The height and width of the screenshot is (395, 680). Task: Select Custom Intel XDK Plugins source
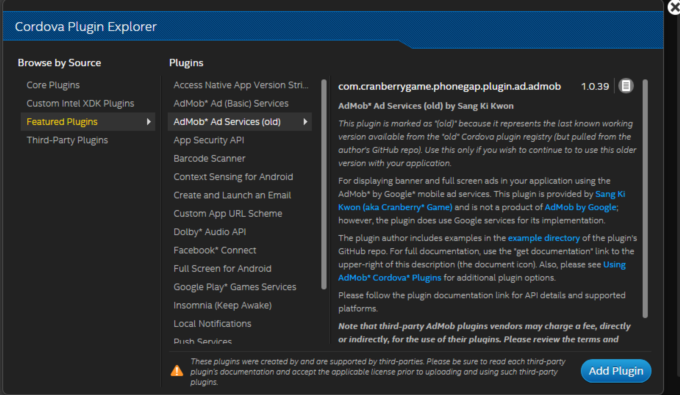pyautogui.click(x=80, y=103)
